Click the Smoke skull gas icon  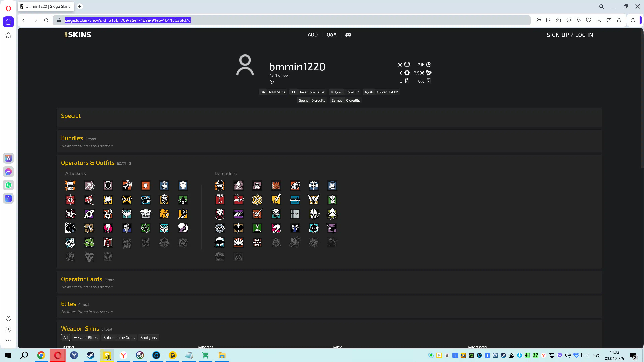tap(238, 185)
